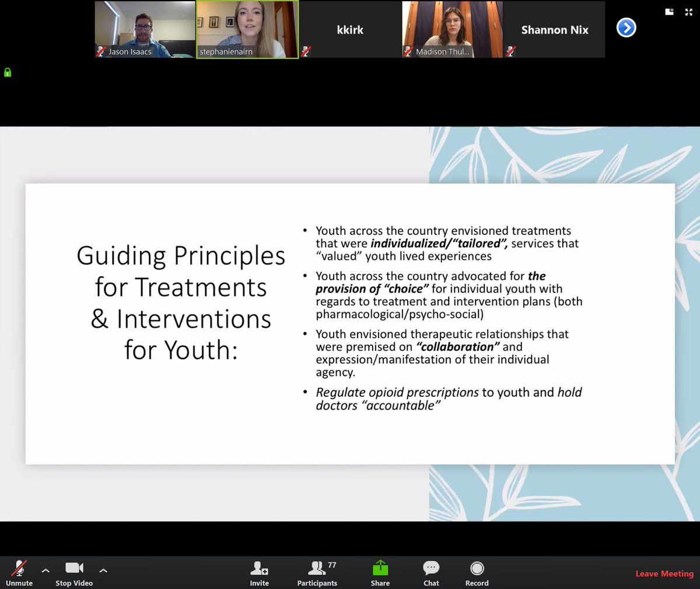
Task: Click 'stephanienairn' name label
Action: pyautogui.click(x=226, y=52)
